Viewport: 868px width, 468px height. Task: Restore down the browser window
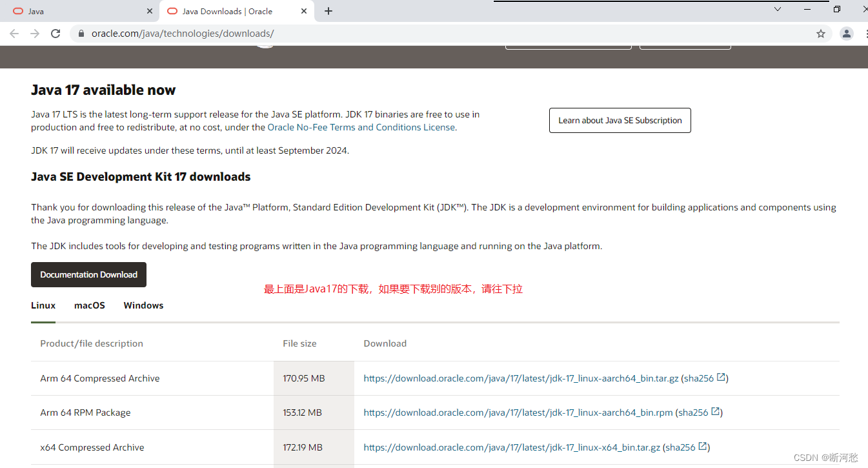[837, 9]
